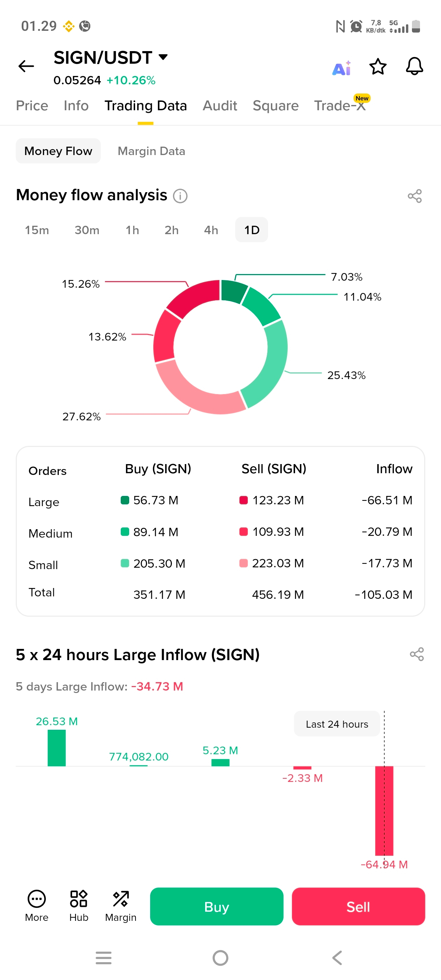Open the Square tab
The image size is (441, 980).
pos(275,105)
